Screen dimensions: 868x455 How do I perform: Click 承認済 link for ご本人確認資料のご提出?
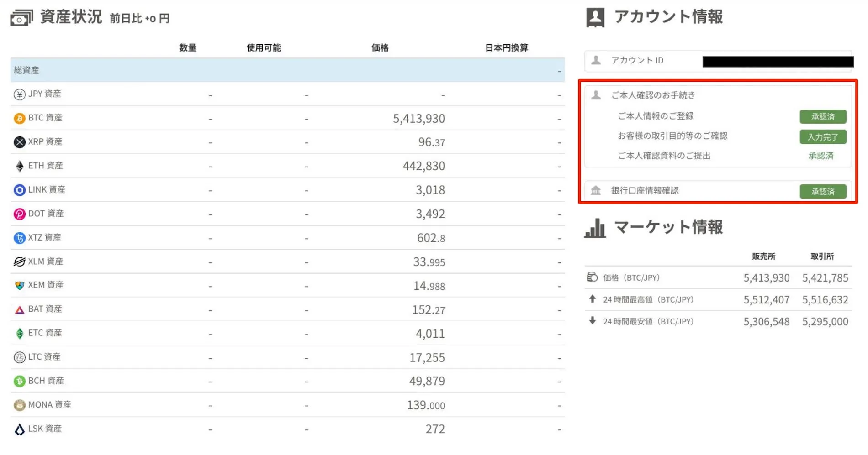[821, 156]
